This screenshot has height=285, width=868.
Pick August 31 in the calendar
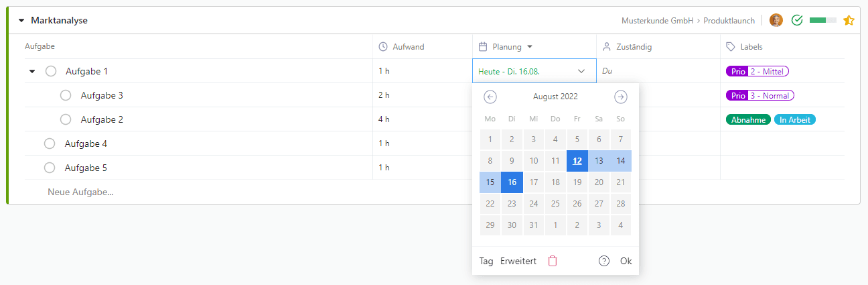click(534, 225)
